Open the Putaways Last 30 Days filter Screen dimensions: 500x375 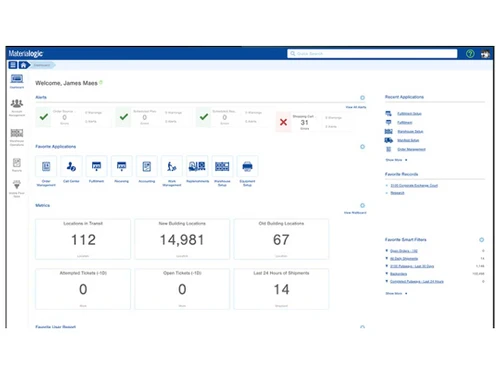[x=412, y=266]
